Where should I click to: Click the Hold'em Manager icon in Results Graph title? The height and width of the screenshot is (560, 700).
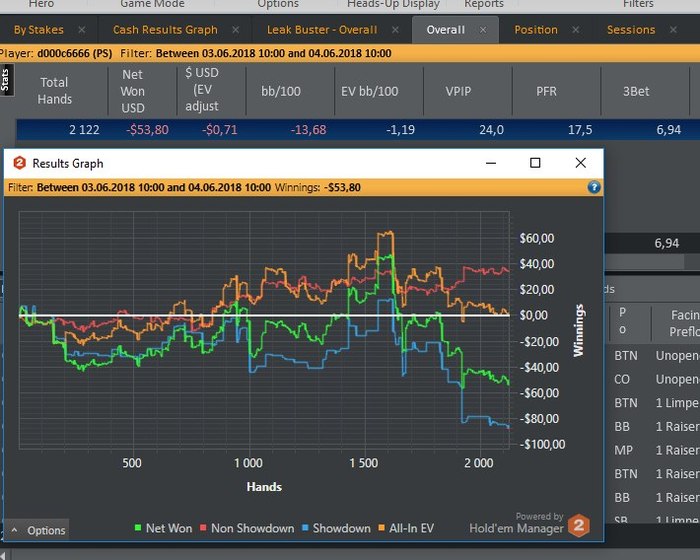click(20, 163)
